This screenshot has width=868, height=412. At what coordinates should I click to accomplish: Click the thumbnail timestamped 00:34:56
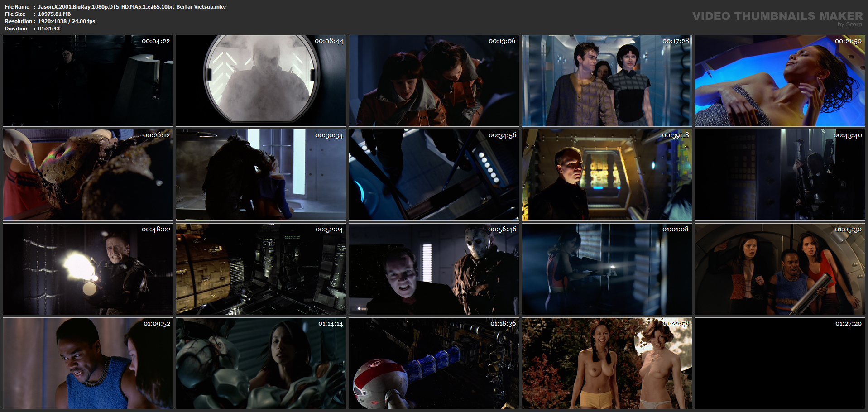[x=434, y=175]
